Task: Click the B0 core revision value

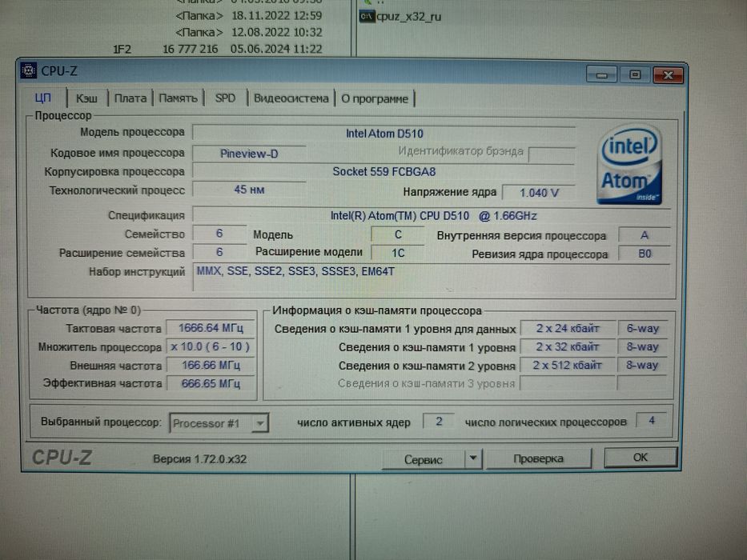Action: point(644,254)
